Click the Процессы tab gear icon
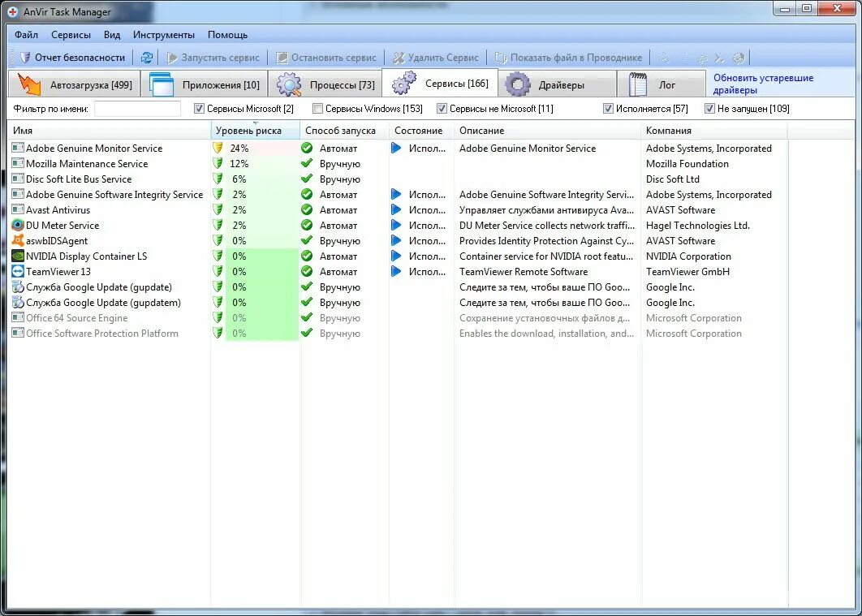The width and height of the screenshot is (862, 616). [x=289, y=84]
